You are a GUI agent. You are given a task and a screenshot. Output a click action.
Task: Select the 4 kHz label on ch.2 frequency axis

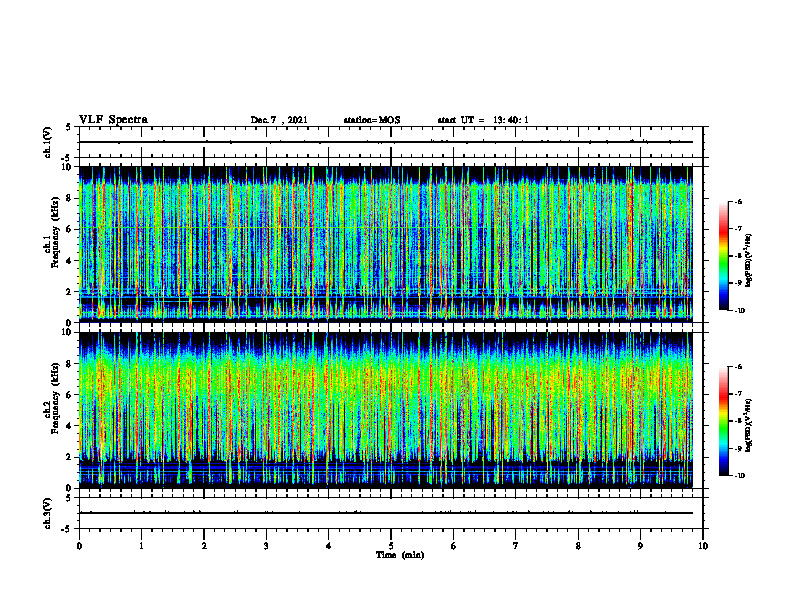click(x=70, y=426)
